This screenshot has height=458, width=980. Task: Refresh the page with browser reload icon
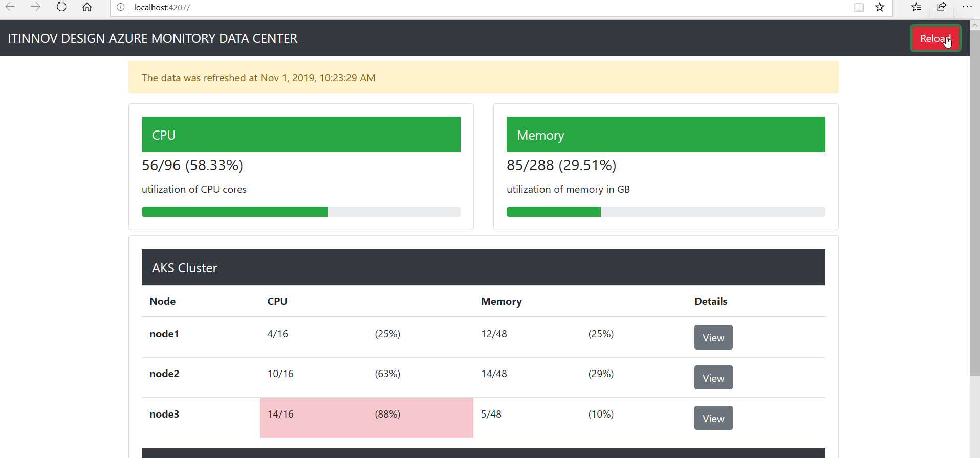[61, 7]
